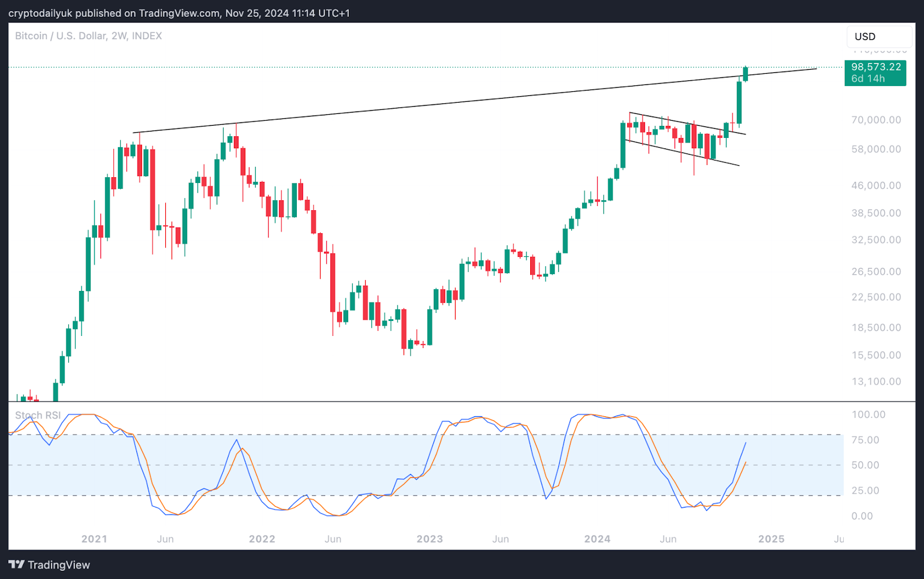Click the 18,500.00 price axis label

coord(876,327)
